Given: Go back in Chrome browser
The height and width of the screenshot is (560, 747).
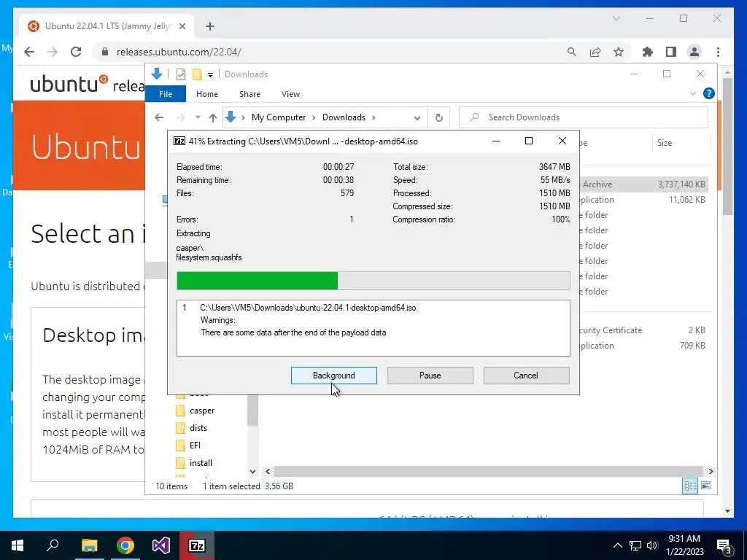Looking at the screenshot, I should click(x=29, y=52).
